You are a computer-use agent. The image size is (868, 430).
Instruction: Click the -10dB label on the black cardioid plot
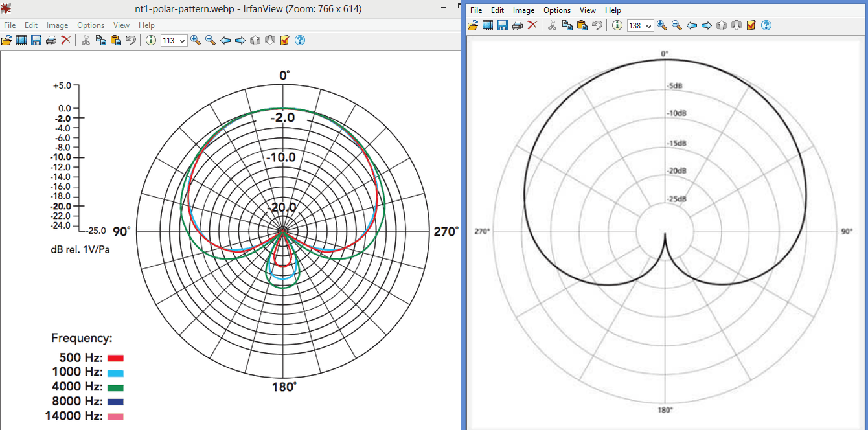[x=676, y=113]
